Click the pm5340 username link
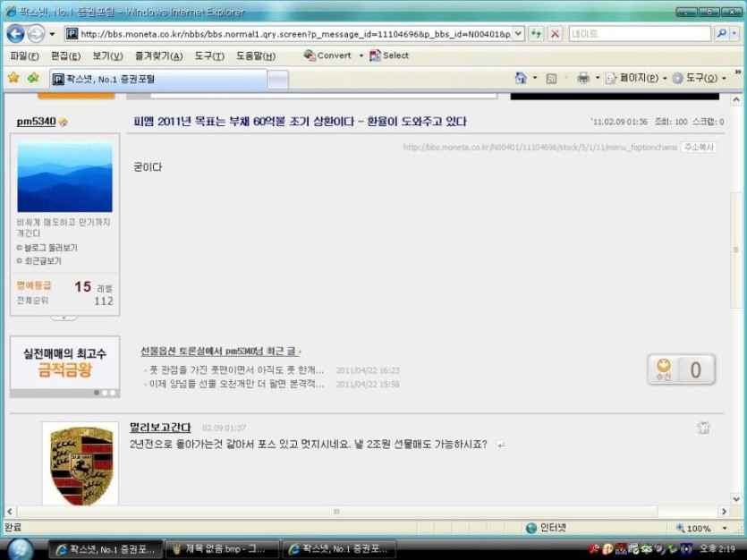Screen dimensions: 747x560 click(x=36, y=121)
